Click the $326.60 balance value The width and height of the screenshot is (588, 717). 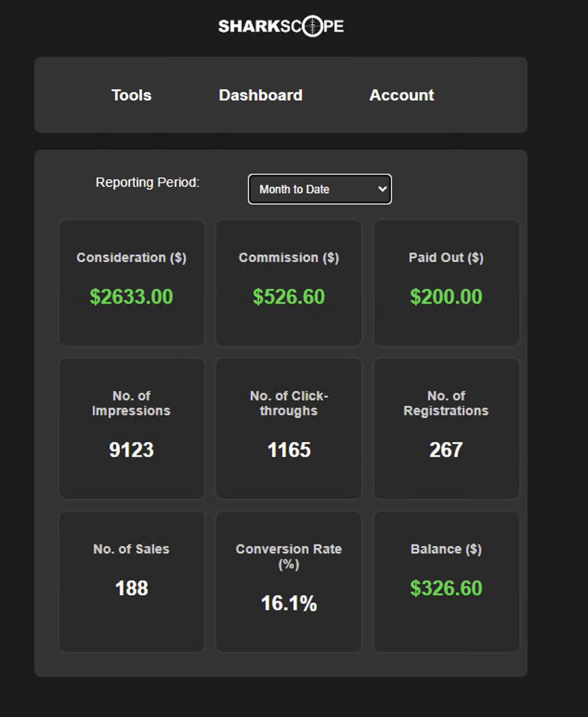pos(446,588)
